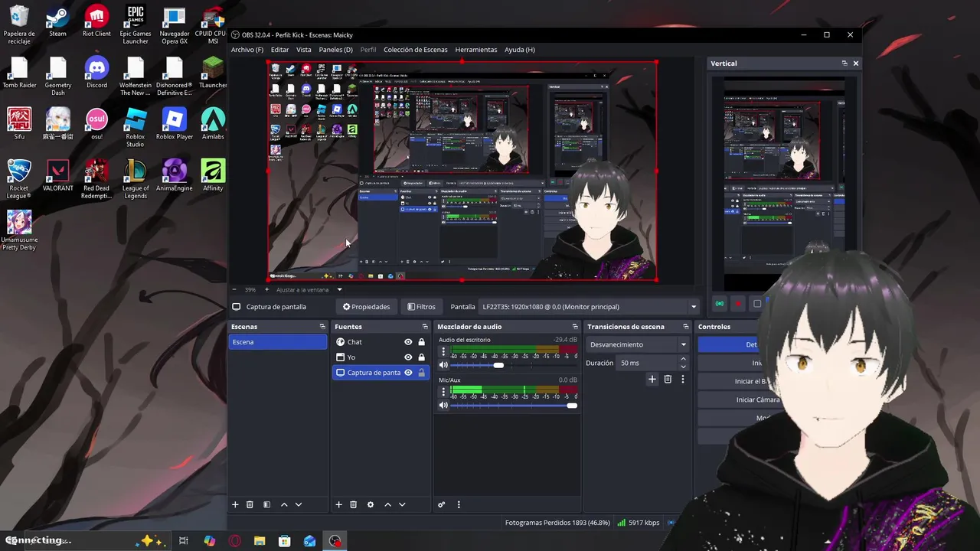Open Colección de Escenas menu
This screenshot has height=551, width=980.
click(416, 50)
